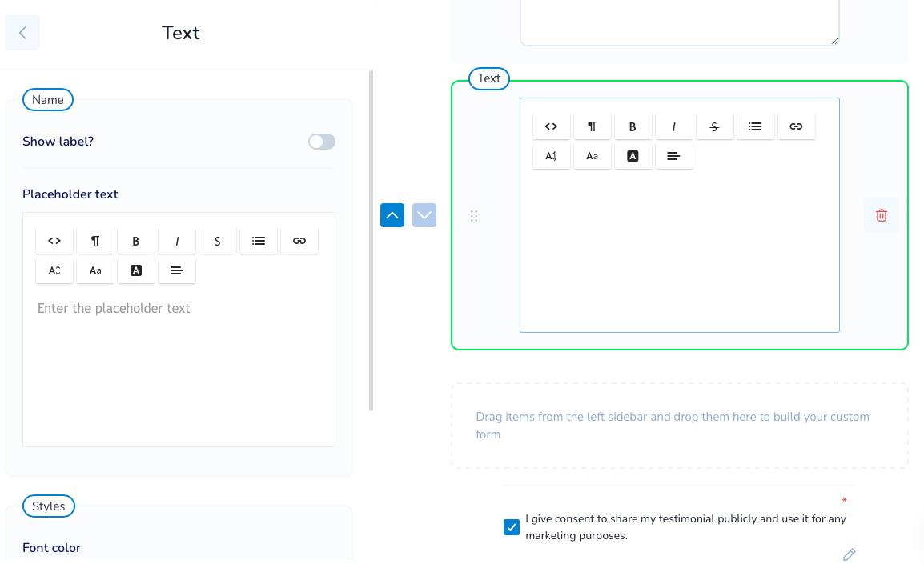This screenshot has width=924, height=568.
Task: Apply bold in Placeholder text editor
Action: point(136,241)
